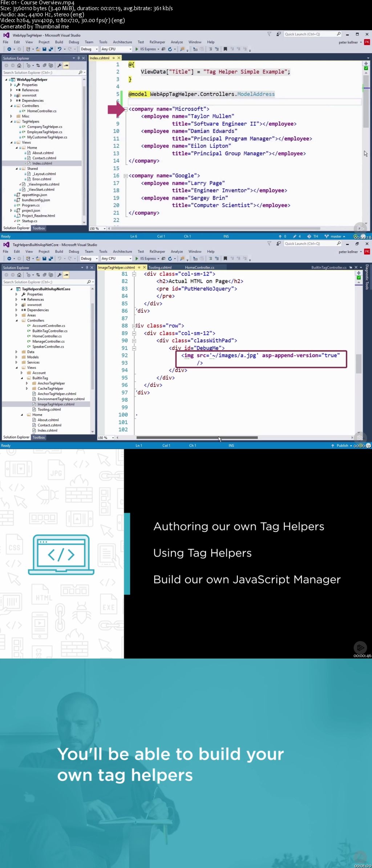The height and width of the screenshot is (868, 372).
Task: Open the Analyze menu in TagHelpersBuiltInAspNetCore
Action: click(177, 252)
